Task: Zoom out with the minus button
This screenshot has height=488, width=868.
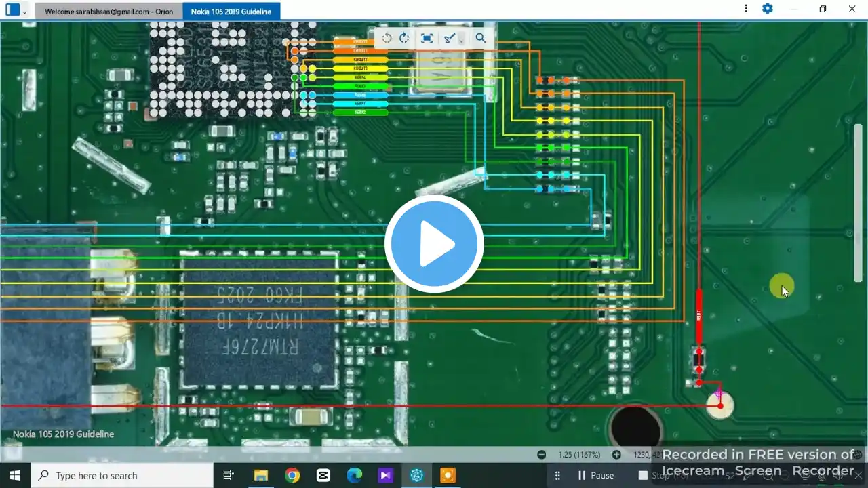Action: click(541, 455)
